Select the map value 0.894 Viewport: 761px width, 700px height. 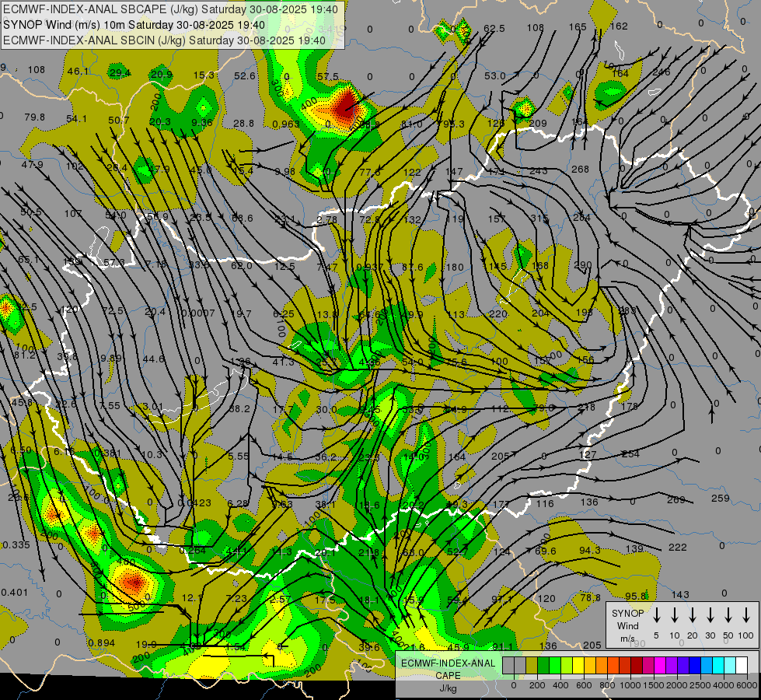(101, 642)
